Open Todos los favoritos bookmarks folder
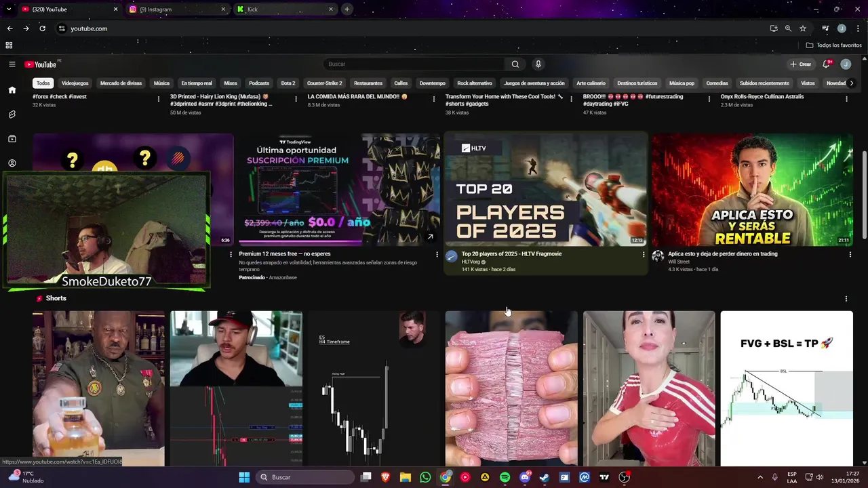The width and height of the screenshot is (868, 488). coord(834,45)
